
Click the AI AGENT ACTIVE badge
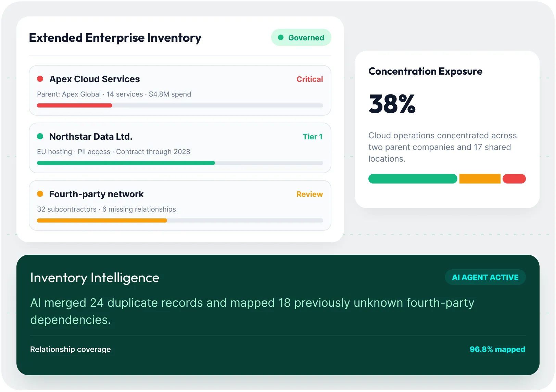[485, 277]
